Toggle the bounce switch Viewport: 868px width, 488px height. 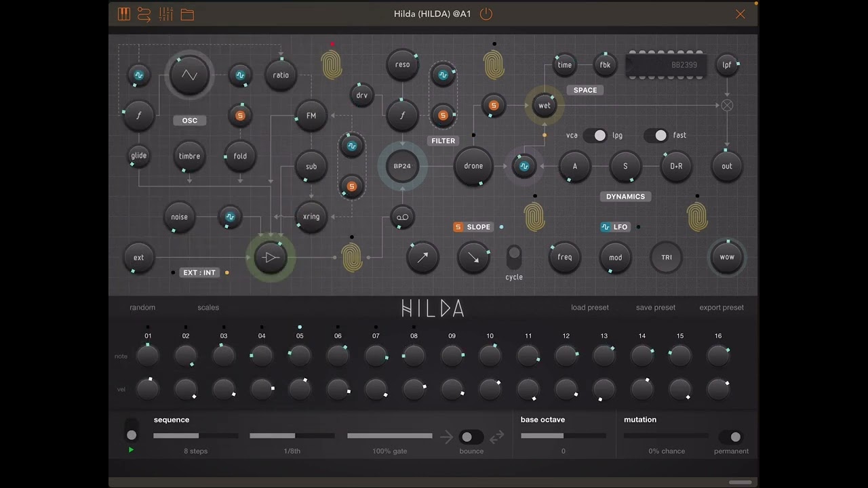coord(471,437)
